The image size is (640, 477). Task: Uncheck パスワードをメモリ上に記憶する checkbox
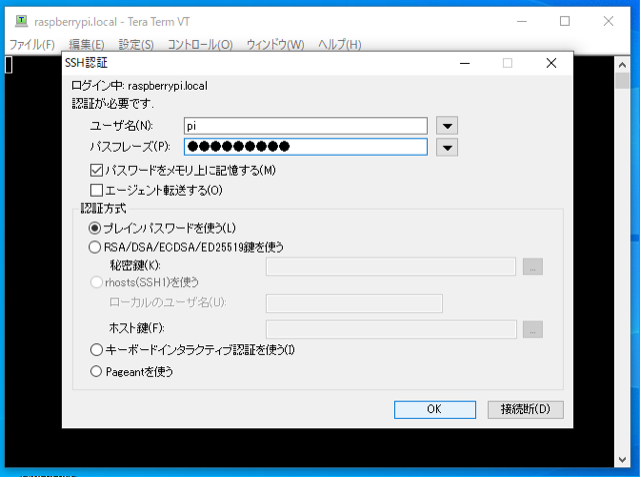(96, 170)
